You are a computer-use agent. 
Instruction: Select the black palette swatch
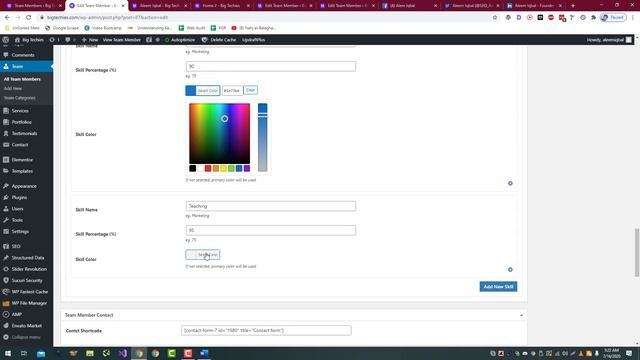point(192,168)
